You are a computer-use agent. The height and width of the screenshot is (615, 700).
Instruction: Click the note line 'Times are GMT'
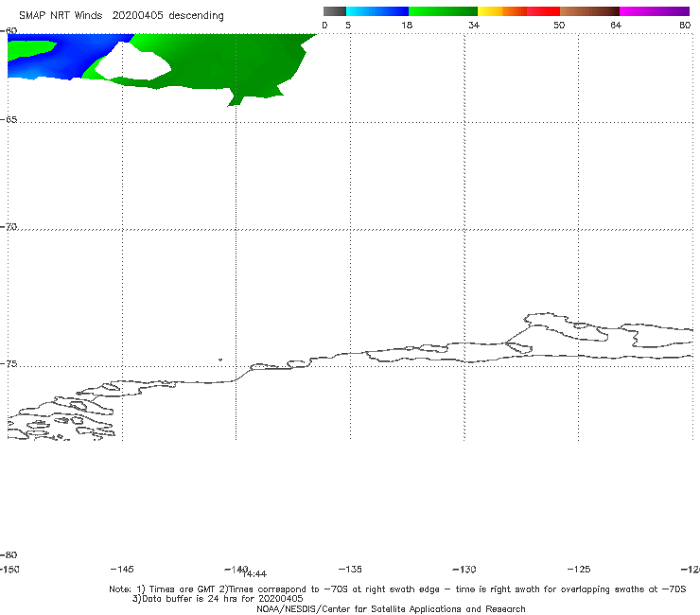click(x=183, y=589)
